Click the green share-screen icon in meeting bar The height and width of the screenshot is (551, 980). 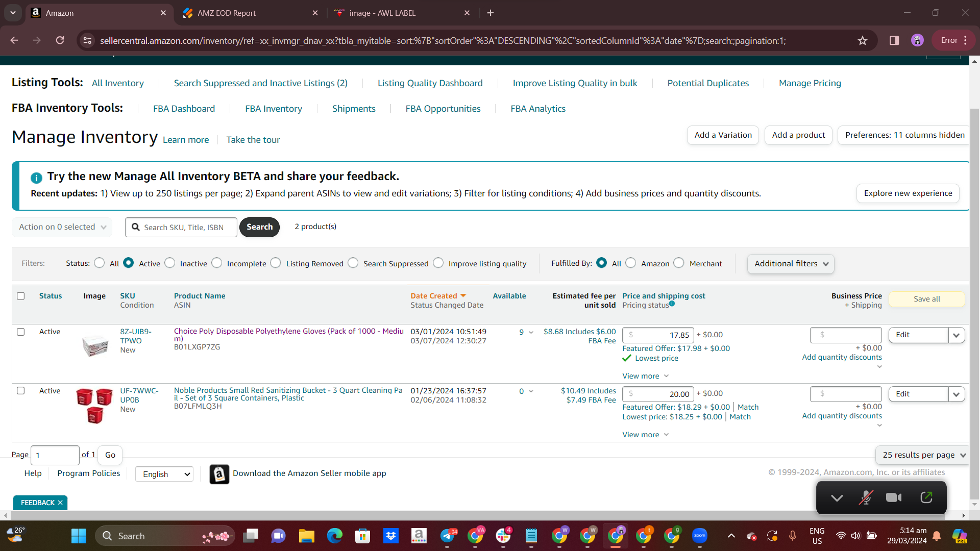click(926, 497)
